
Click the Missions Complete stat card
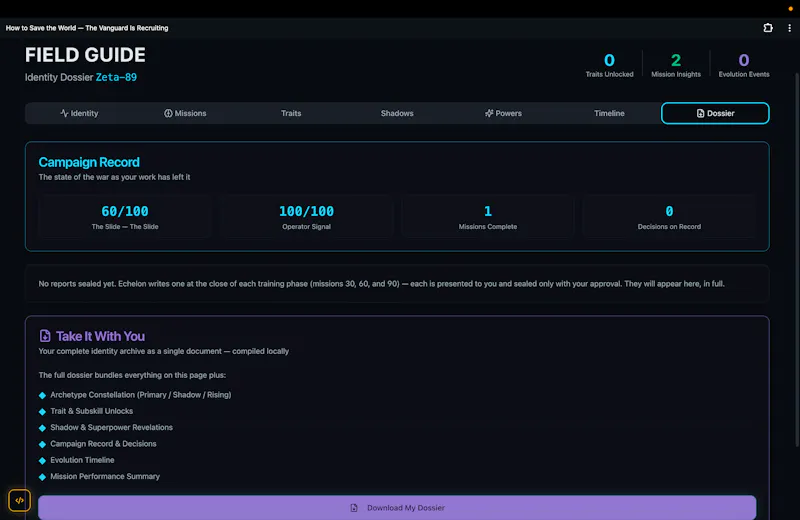point(488,216)
